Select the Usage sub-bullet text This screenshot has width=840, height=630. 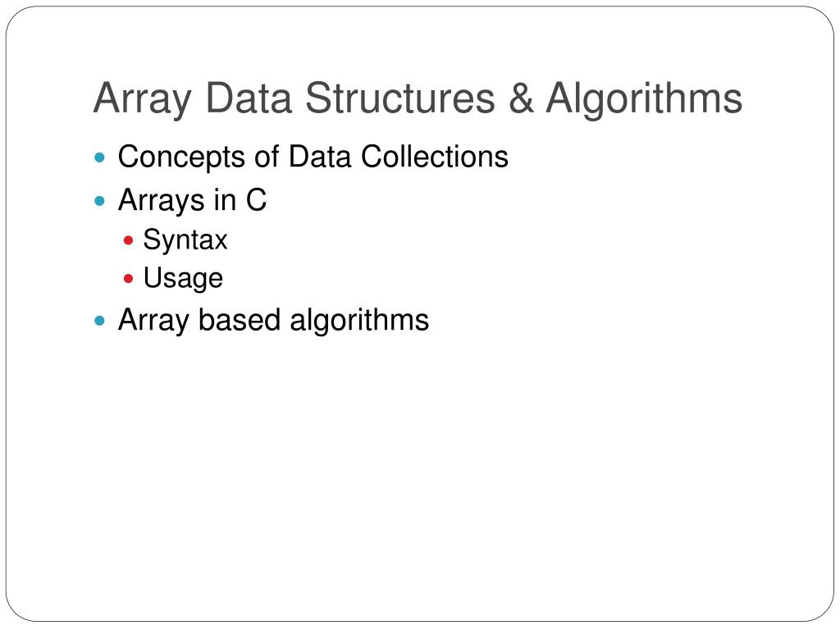(183, 279)
